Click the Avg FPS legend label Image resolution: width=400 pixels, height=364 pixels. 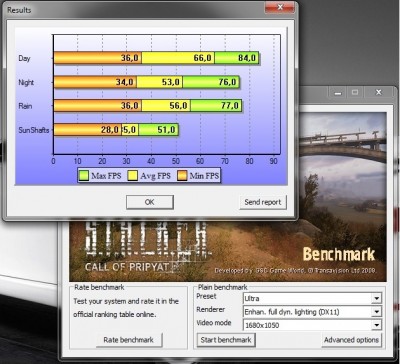pos(155,176)
